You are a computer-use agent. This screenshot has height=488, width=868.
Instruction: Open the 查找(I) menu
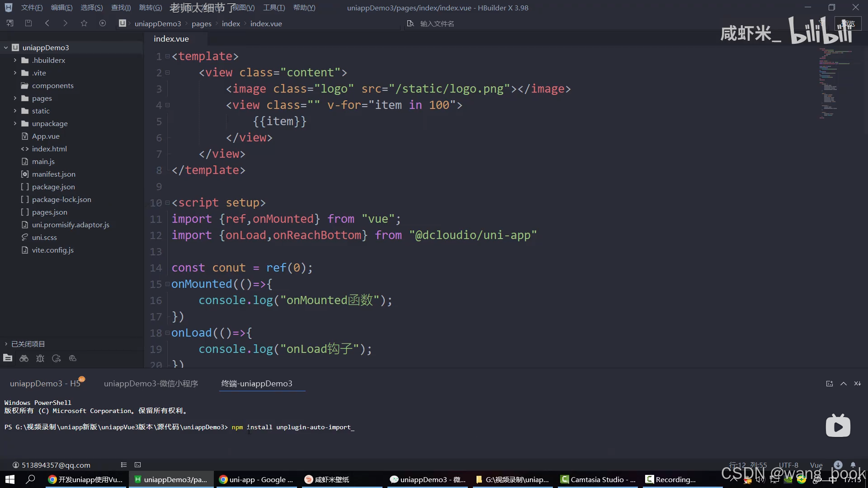coord(121,8)
